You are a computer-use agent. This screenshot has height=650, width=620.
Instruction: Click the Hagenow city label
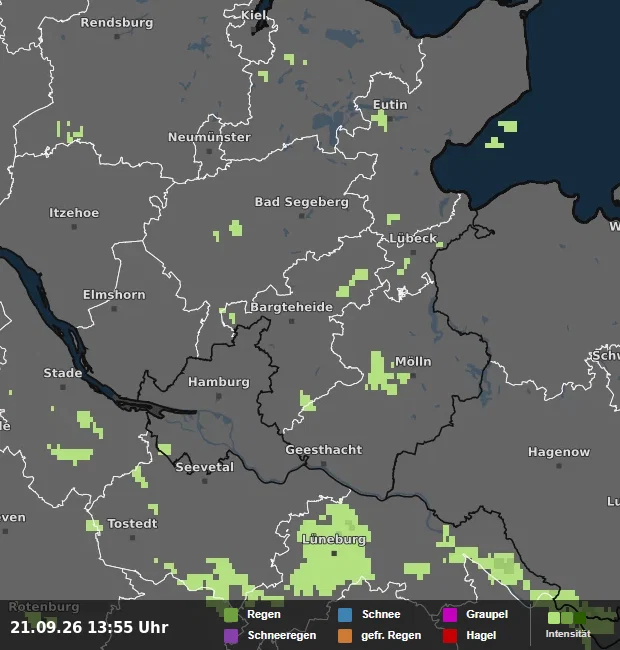click(x=559, y=452)
